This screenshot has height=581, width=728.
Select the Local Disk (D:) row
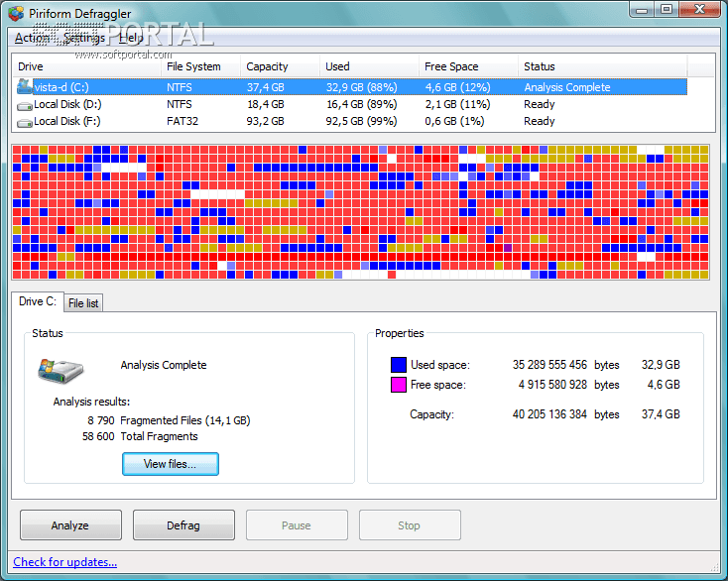351,104
